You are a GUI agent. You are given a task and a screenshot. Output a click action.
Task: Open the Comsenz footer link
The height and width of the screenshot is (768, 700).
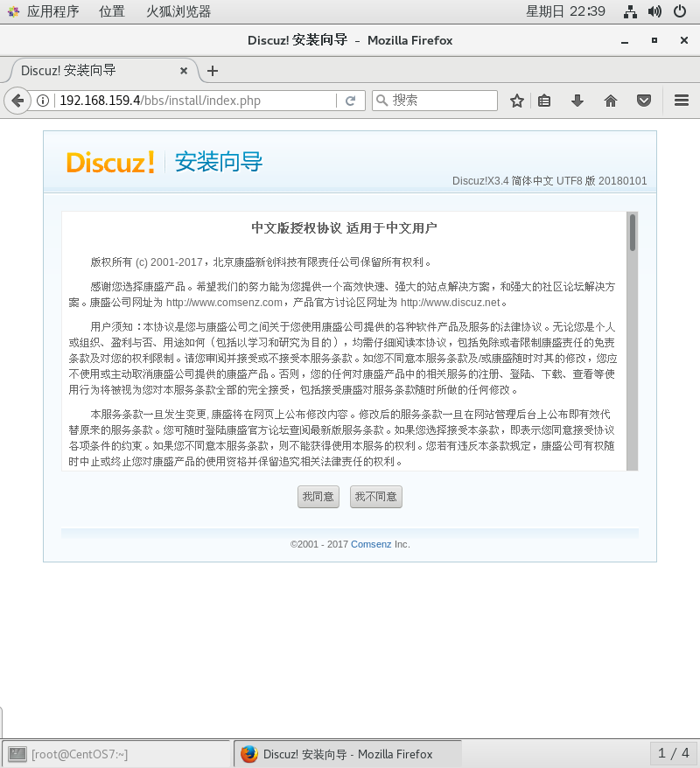[371, 544]
